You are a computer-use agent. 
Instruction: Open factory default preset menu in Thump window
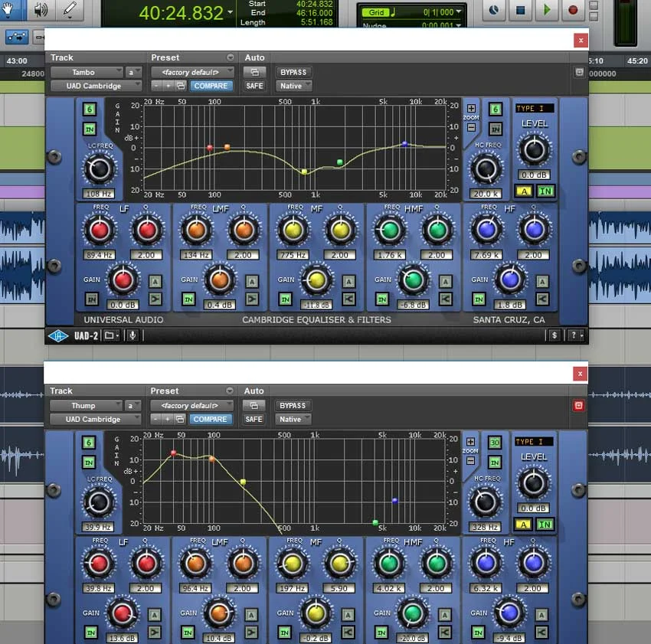tap(191, 406)
